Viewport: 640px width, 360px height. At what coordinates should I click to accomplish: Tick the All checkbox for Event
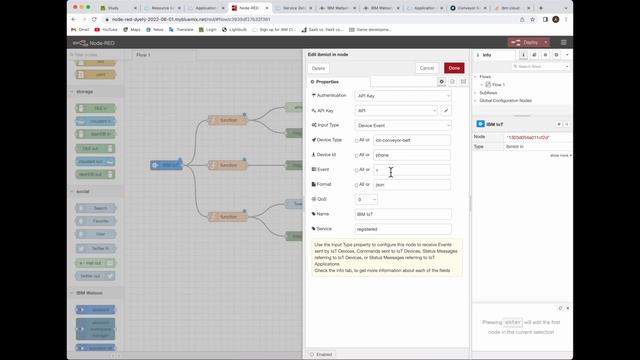tap(356, 170)
